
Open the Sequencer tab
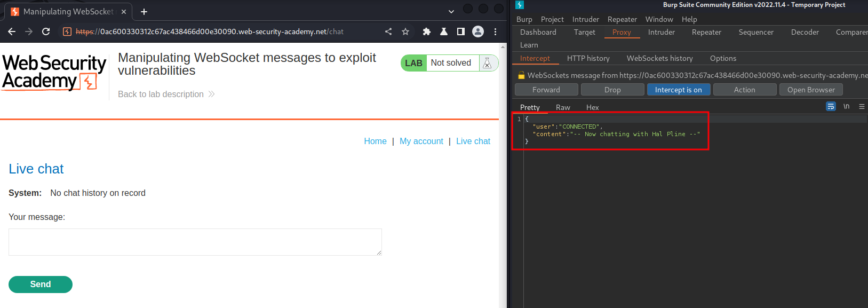point(756,32)
